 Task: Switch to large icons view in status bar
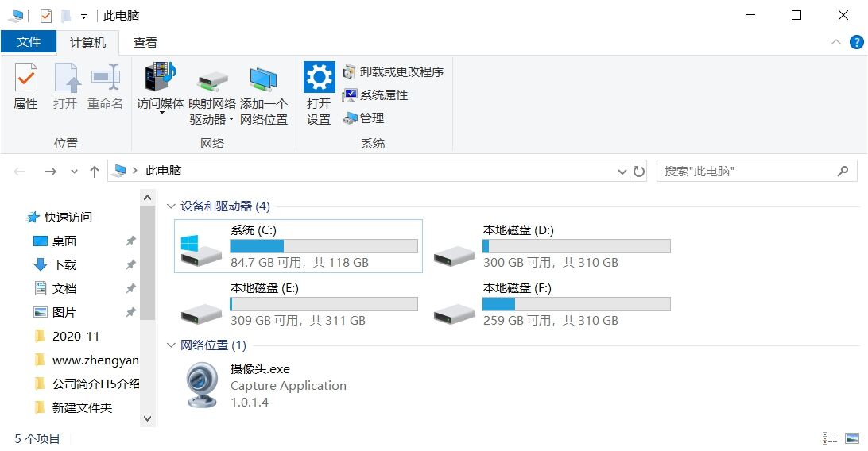tap(852, 438)
